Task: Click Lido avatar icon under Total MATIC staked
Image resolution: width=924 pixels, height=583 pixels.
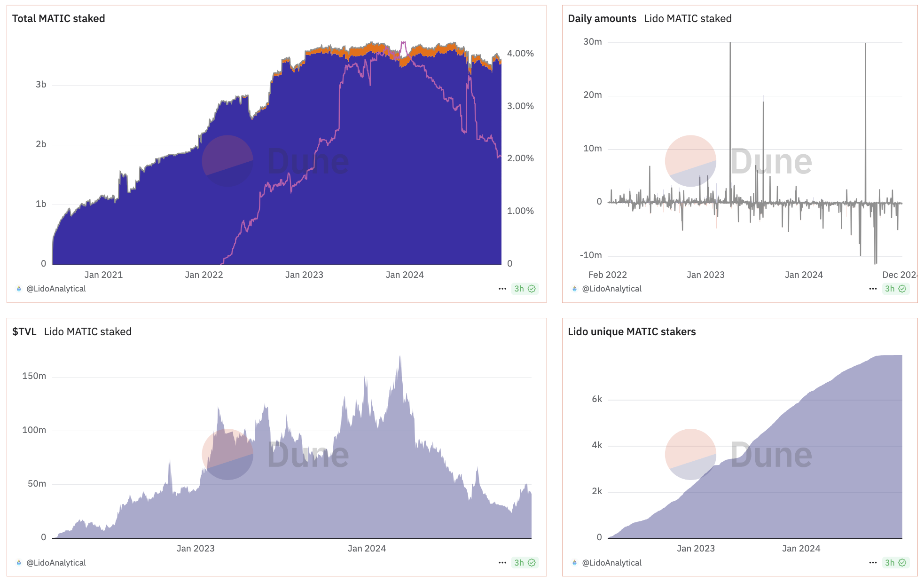Action: [x=19, y=289]
